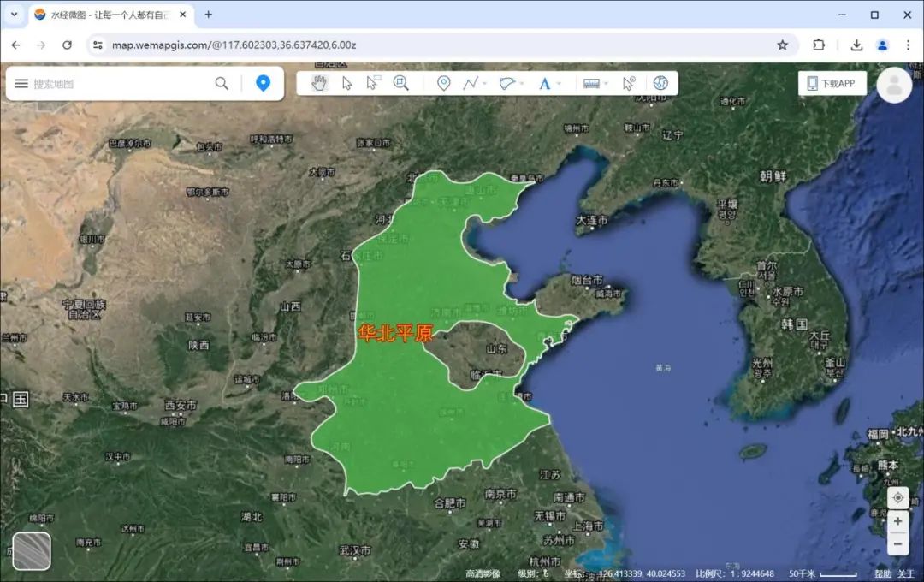This screenshot has height=582, width=924.
Task: Select the ruler measure tool
Action: [x=591, y=84]
